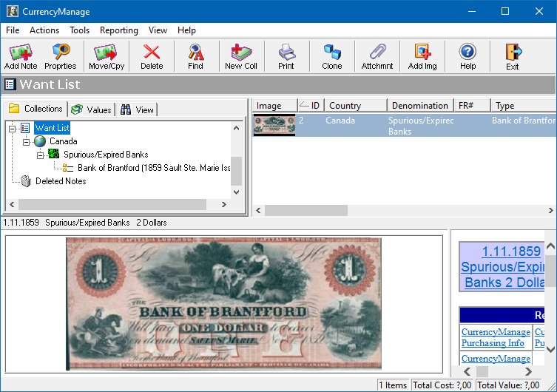Viewport: 557px width, 392px height.
Task: Click the Total Cost status bar entry
Action: 442,385
